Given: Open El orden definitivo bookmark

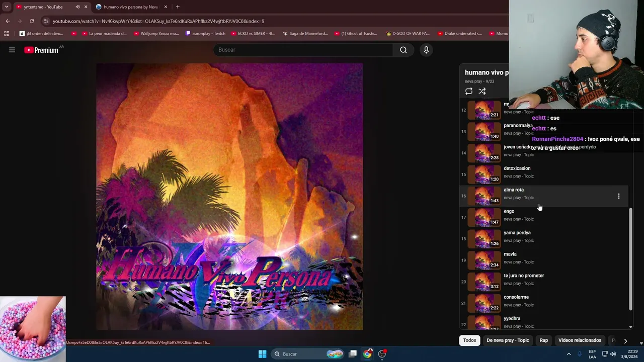Looking at the screenshot, I should click(x=41, y=34).
